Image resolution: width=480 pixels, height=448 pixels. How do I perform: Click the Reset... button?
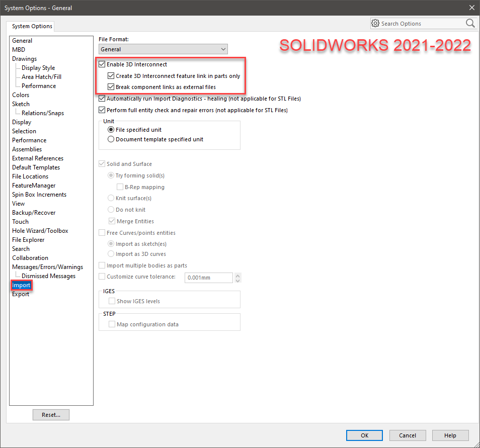tap(51, 415)
